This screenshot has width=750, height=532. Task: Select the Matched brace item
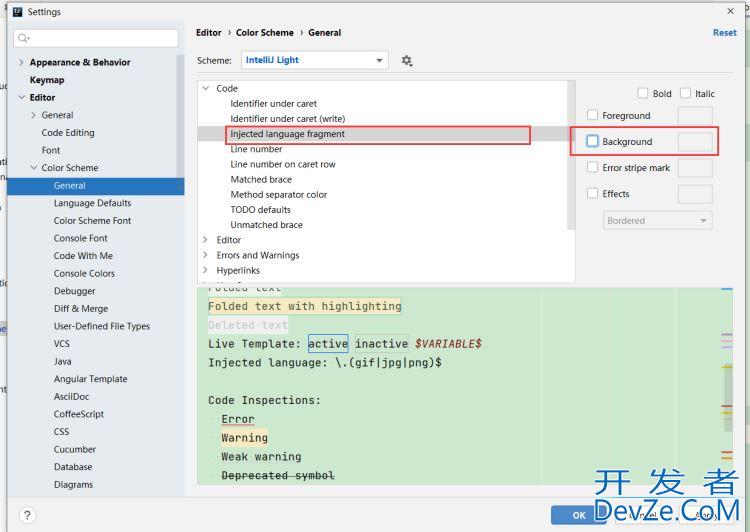click(x=261, y=179)
